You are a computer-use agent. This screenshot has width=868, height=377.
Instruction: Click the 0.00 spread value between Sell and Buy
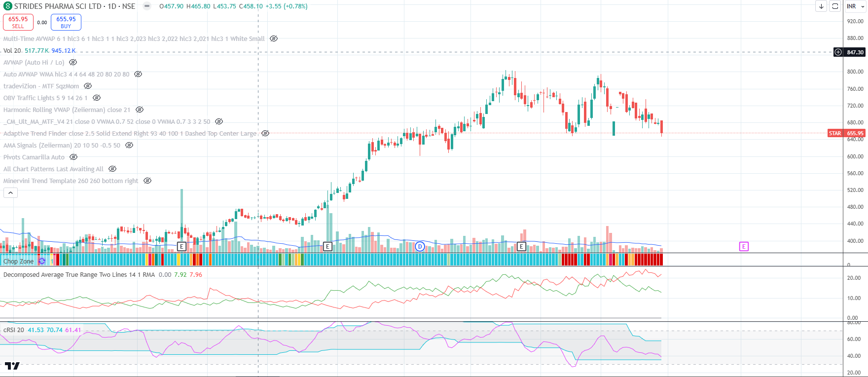[42, 22]
